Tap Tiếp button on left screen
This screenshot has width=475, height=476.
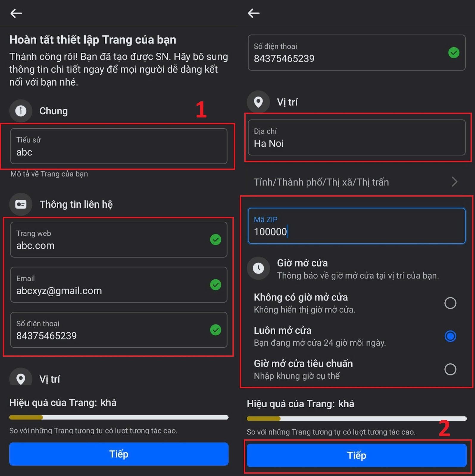point(119,454)
